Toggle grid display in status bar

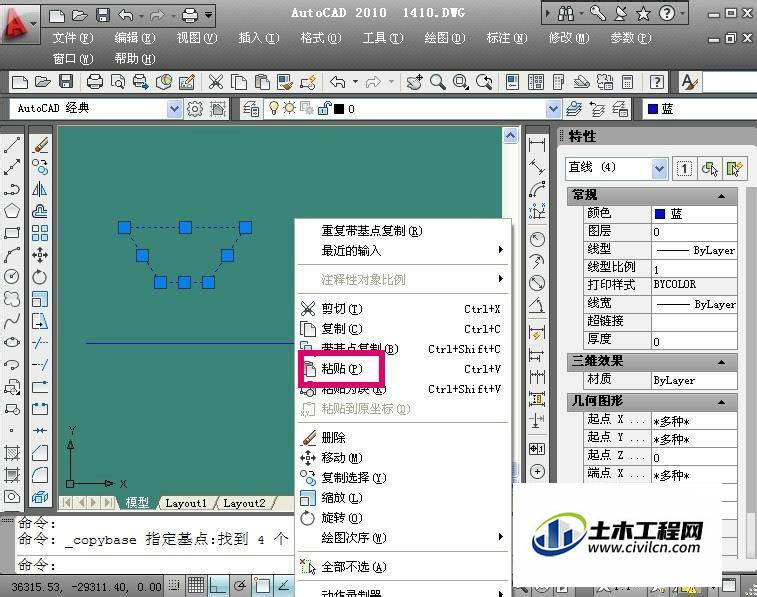coord(196,585)
